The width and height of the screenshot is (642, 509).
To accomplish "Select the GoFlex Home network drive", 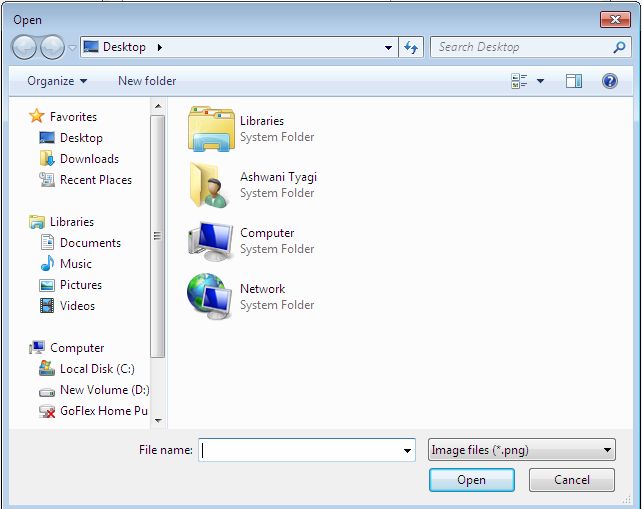I will click(x=104, y=411).
